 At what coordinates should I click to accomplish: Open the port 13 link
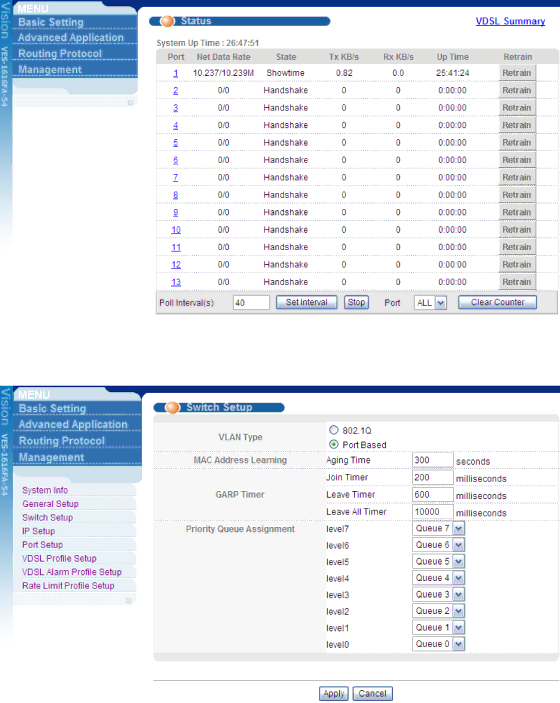pyautogui.click(x=176, y=282)
